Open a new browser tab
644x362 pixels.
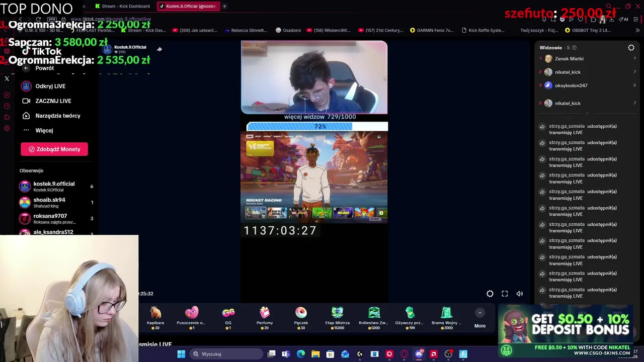224,6
